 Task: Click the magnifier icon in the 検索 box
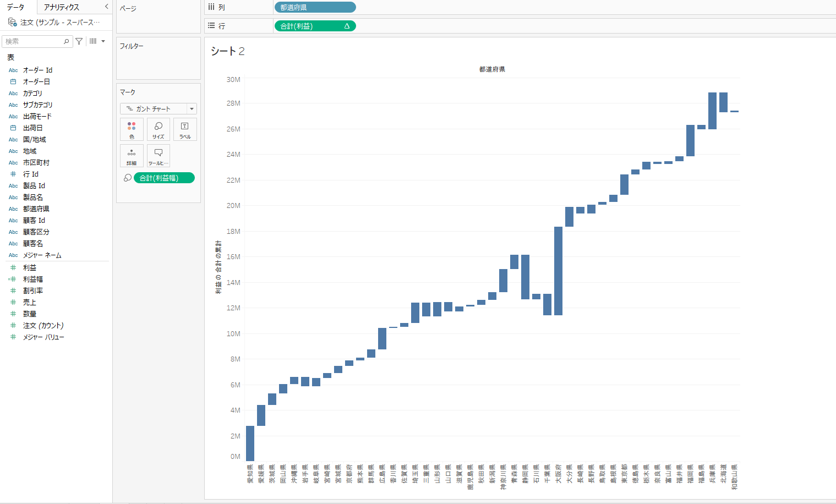click(x=66, y=41)
